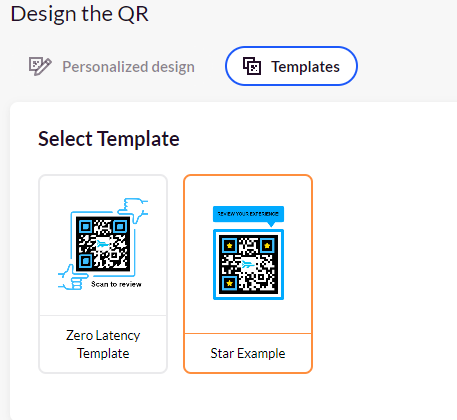Image resolution: width=457 pixels, height=420 pixels.
Task: Click the Templates tab QR icon
Action: (x=252, y=66)
